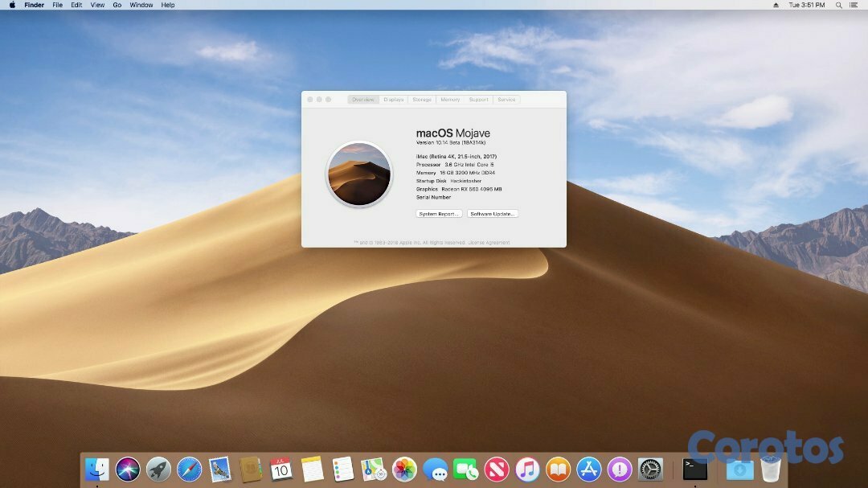Viewport: 868px width, 488px height.
Task: Open Launchpad
Action: [x=159, y=469]
